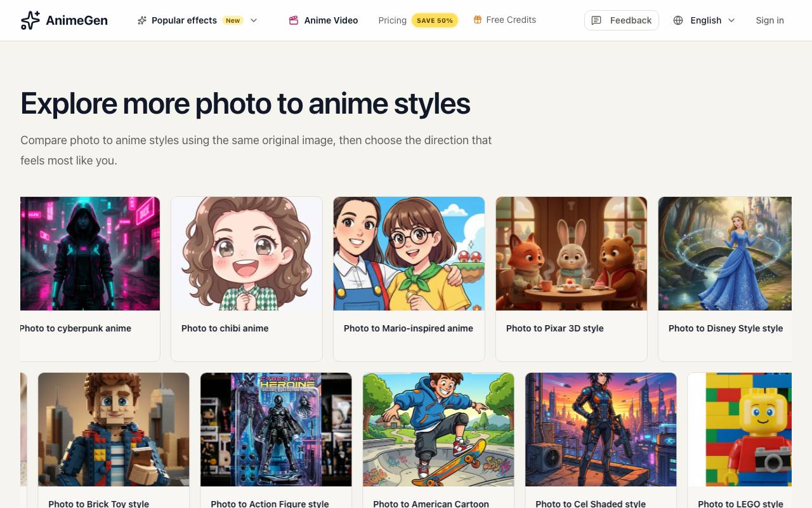Viewport: 812px width, 508px height.
Task: Click the 'Explore more photo to anime styles' heading
Action: pos(246,104)
